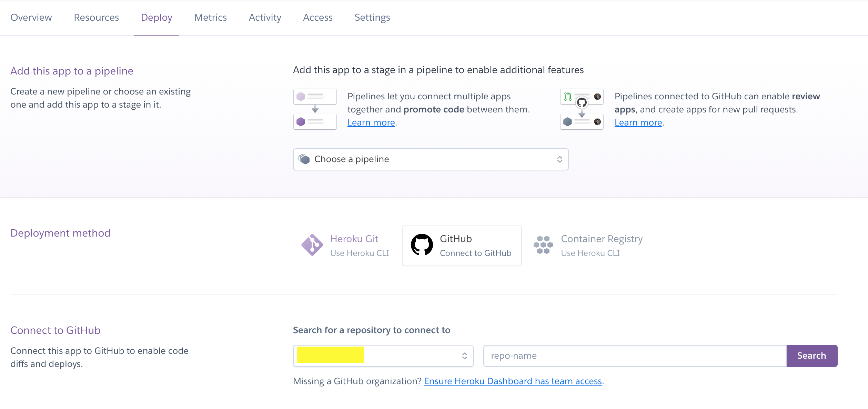Follow Ensure Heroku Dashboard has team access link

[513, 381]
